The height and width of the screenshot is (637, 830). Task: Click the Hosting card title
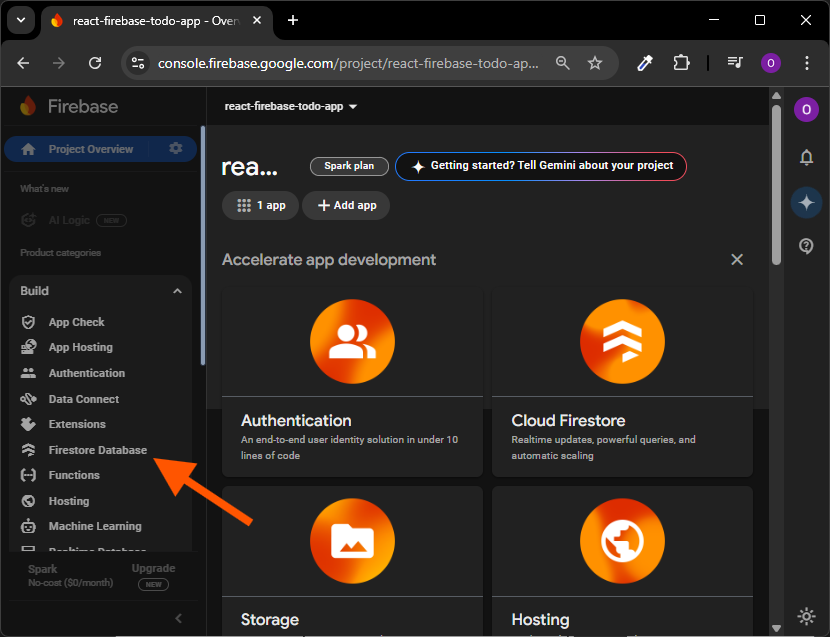(540, 620)
